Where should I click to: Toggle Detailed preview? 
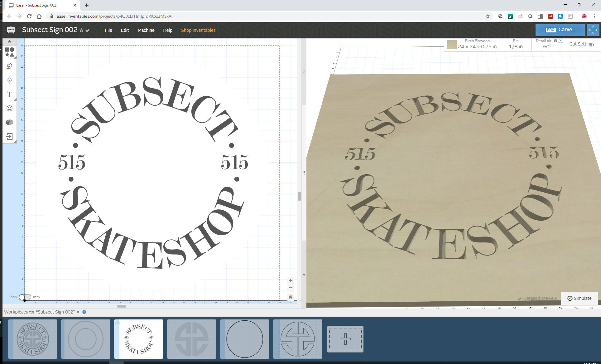537,298
